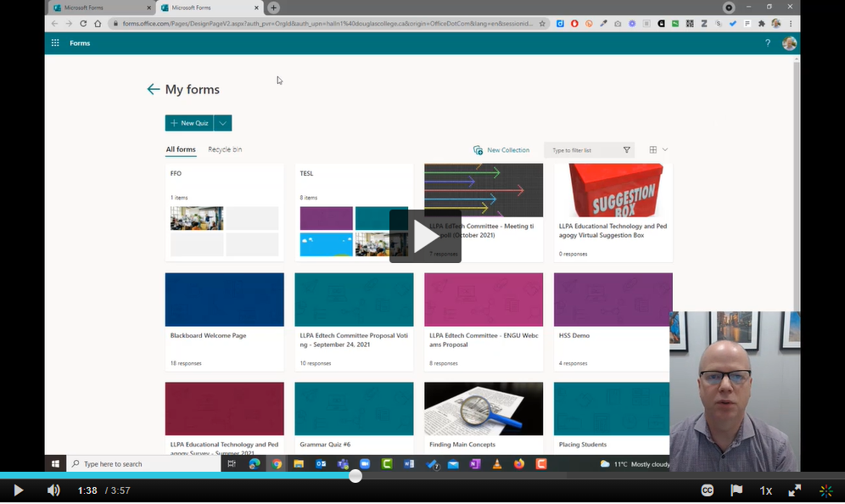Screen dimensions: 845x504
Task: Click back arrow beside My forms
Action: (153, 89)
